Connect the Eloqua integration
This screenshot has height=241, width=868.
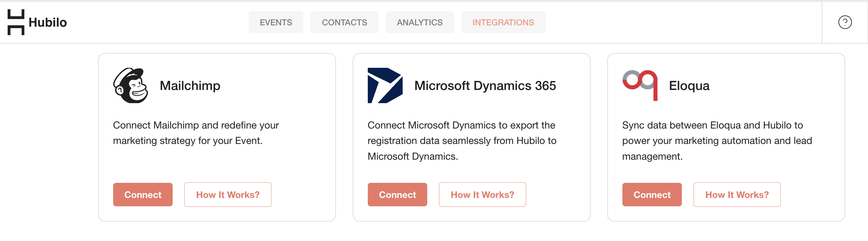652,194
